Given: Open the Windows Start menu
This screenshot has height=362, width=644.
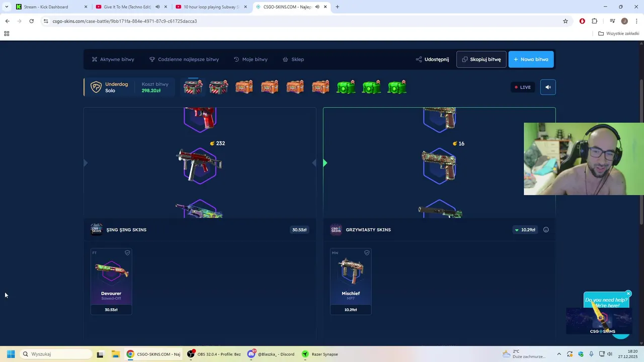Looking at the screenshot, I should [x=11, y=354].
